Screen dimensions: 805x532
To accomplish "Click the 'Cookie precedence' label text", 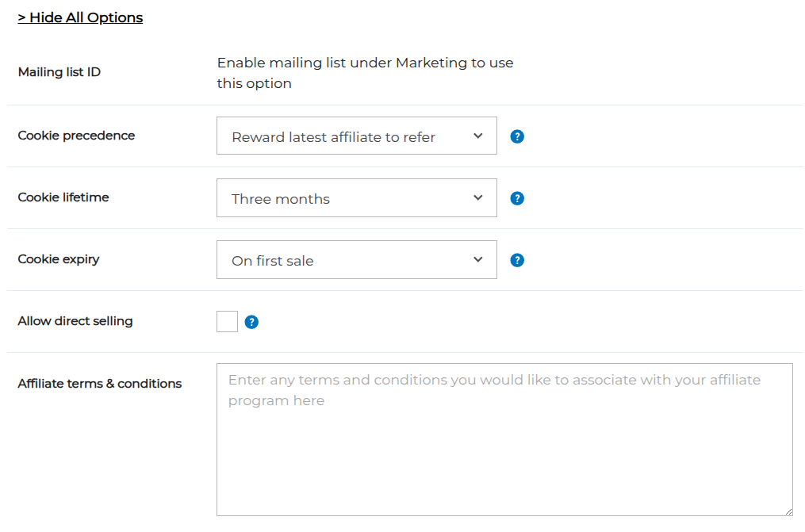I will 76,136.
